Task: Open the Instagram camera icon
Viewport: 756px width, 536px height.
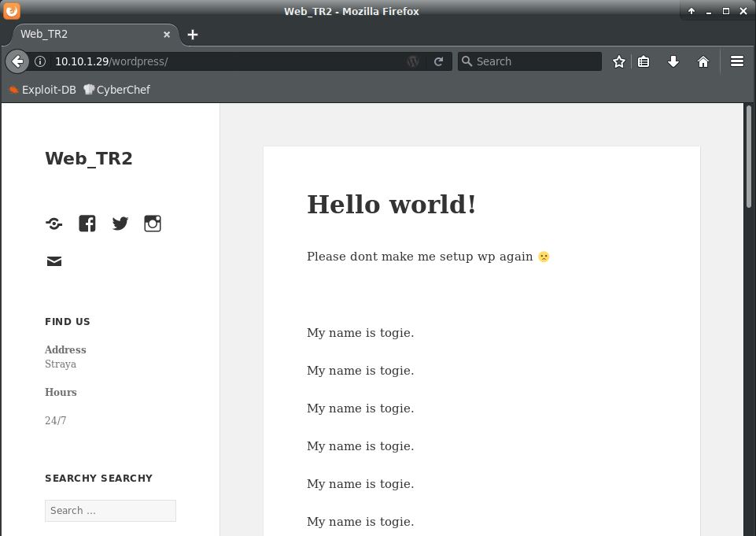Action: (153, 224)
